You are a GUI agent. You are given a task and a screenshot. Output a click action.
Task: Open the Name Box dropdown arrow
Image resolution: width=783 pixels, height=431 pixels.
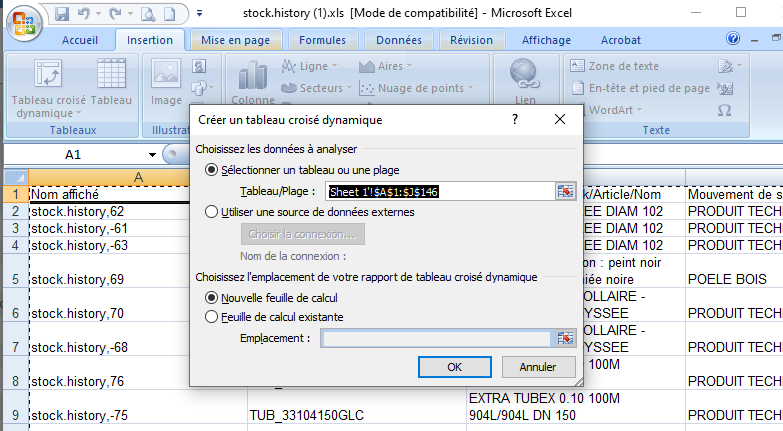tap(152, 155)
